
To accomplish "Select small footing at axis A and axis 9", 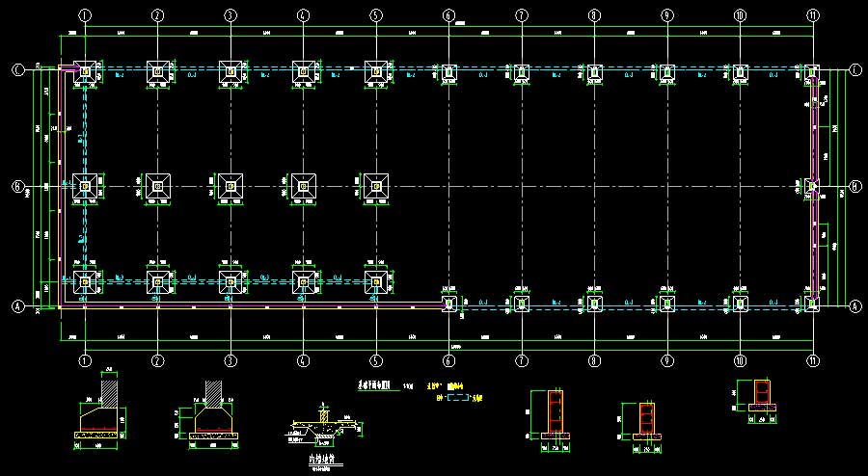I will click(667, 304).
